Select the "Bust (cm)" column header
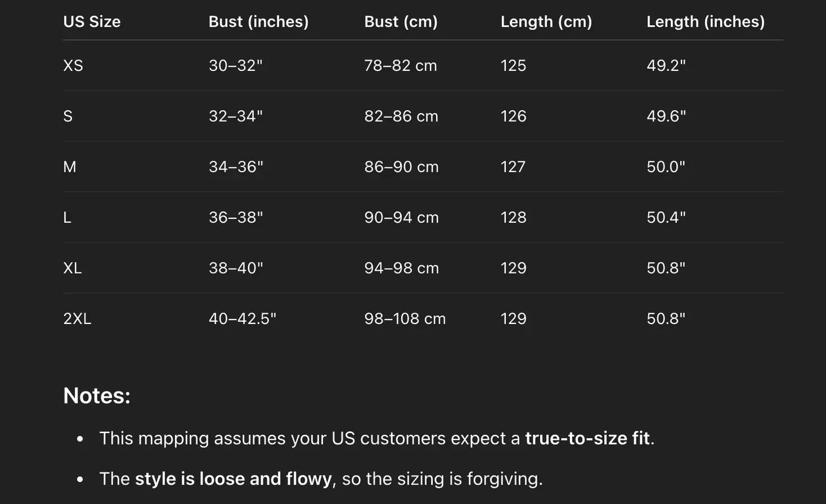 pyautogui.click(x=401, y=22)
